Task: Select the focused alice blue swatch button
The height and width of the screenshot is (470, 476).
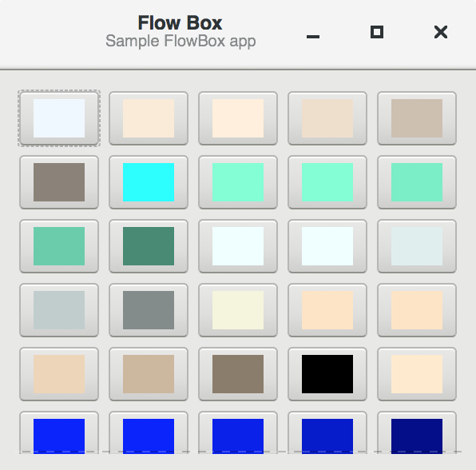Action: click(x=59, y=118)
